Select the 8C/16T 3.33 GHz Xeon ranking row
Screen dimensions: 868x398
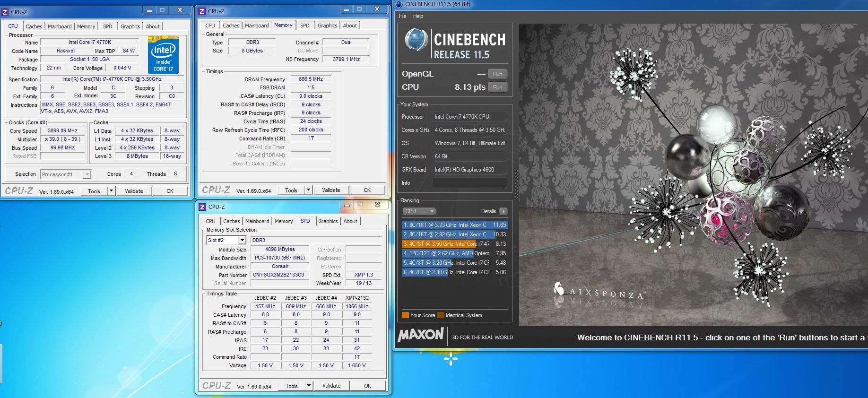[x=454, y=225]
